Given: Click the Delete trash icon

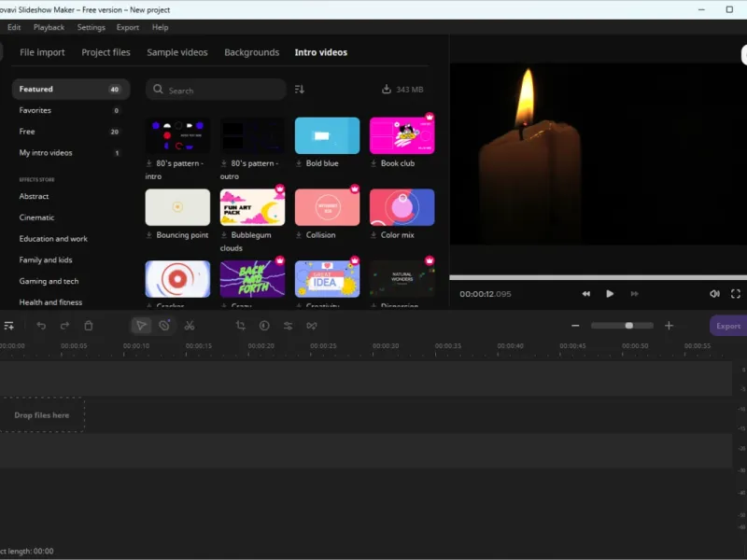Looking at the screenshot, I should point(89,326).
